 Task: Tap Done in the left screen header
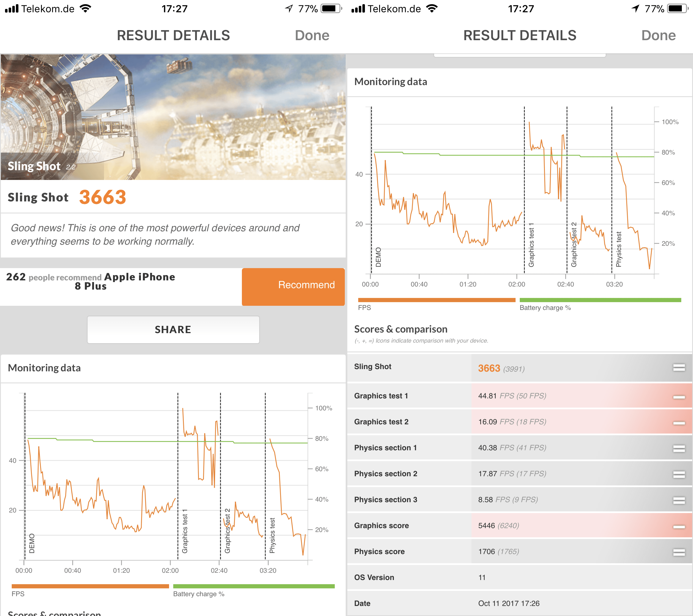click(312, 36)
